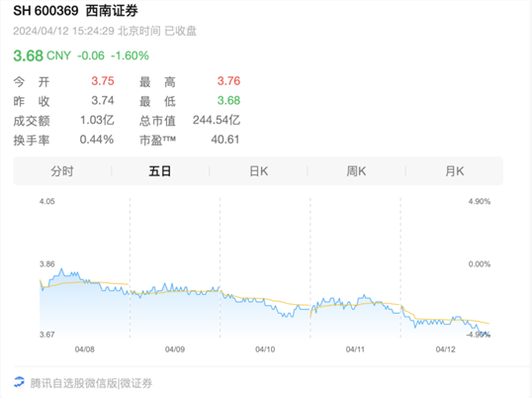
Task: Open the 日K chart tab
Action: coord(258,171)
